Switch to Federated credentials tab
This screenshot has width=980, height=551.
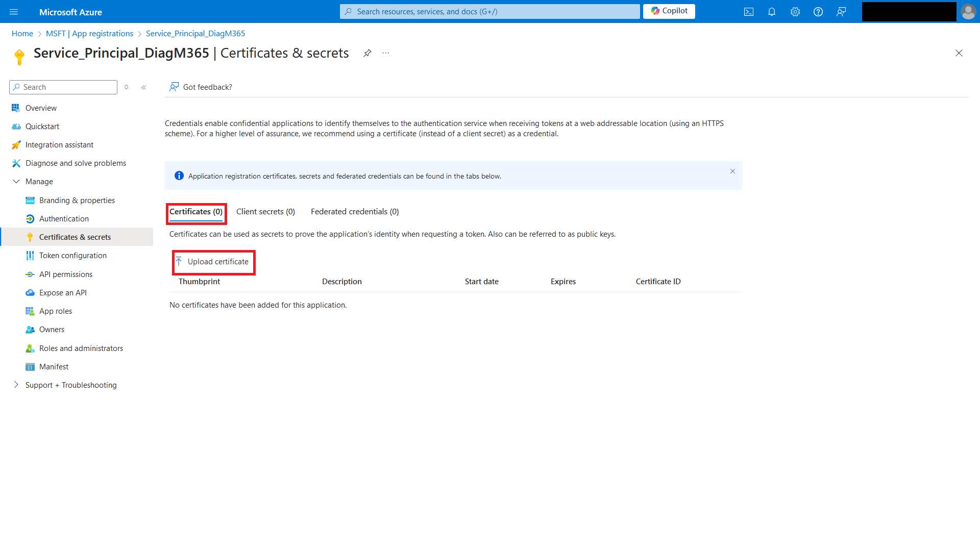(x=355, y=212)
